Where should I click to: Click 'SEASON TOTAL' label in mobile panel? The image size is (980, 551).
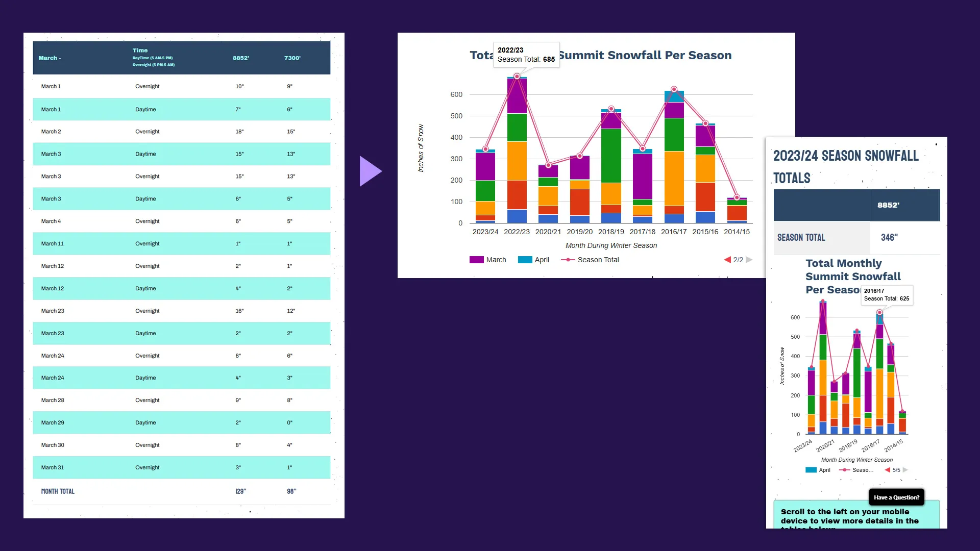coord(801,238)
